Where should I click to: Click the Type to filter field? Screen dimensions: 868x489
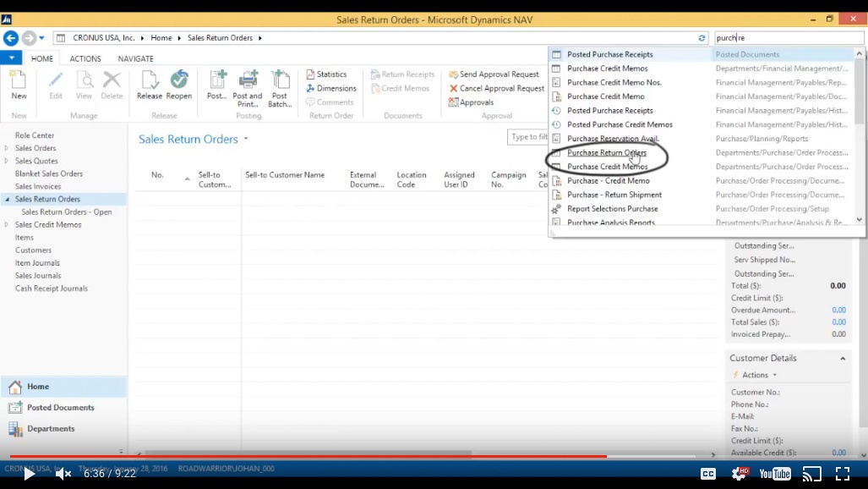pyautogui.click(x=527, y=137)
